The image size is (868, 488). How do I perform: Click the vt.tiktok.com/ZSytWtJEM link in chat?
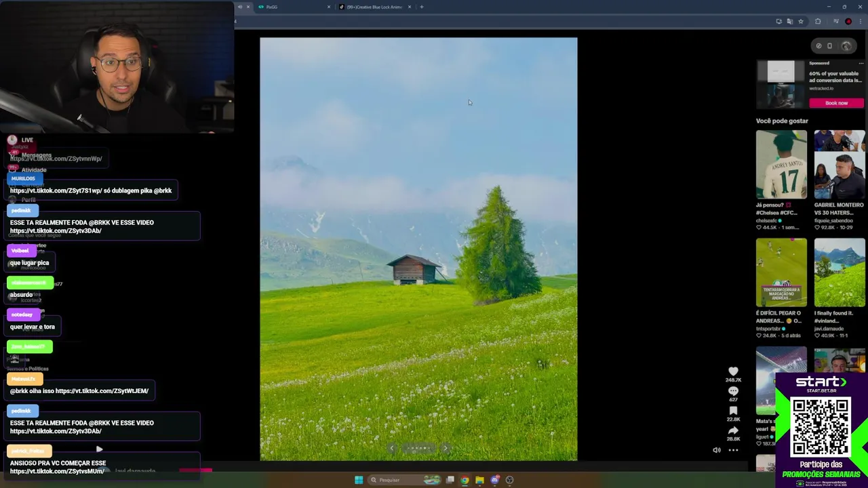102,391
